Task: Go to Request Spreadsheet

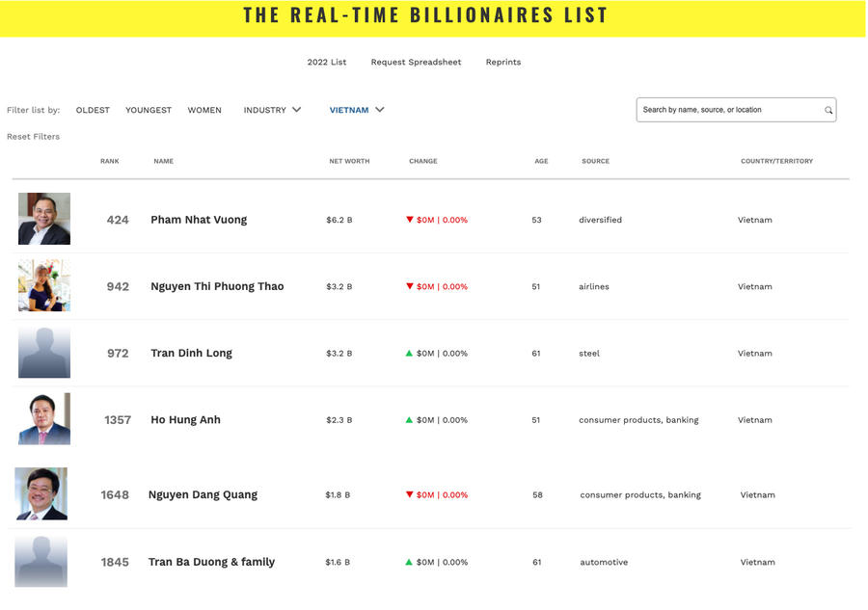Action: click(x=416, y=62)
